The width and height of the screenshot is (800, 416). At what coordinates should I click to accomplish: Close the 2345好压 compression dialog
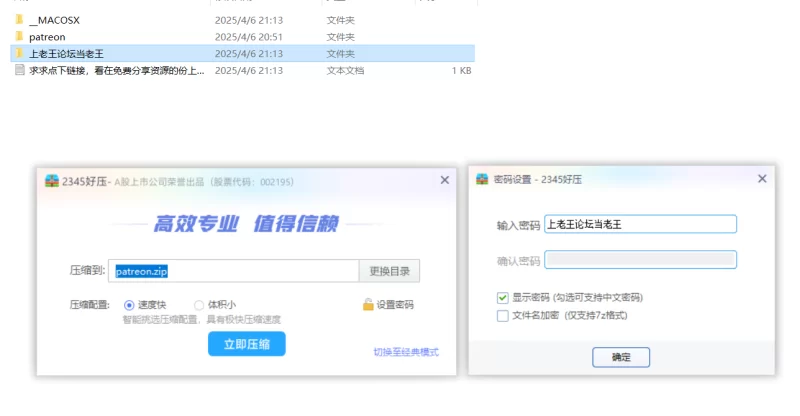tap(445, 180)
